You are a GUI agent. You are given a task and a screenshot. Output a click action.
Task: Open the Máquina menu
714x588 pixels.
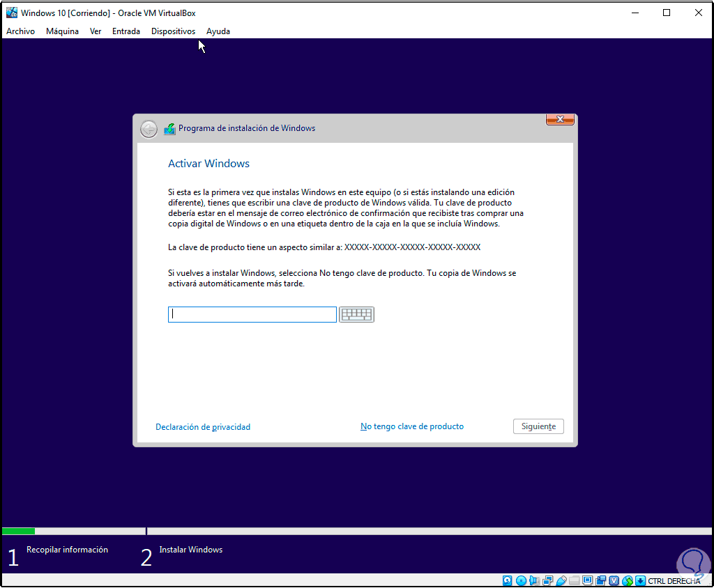point(62,31)
